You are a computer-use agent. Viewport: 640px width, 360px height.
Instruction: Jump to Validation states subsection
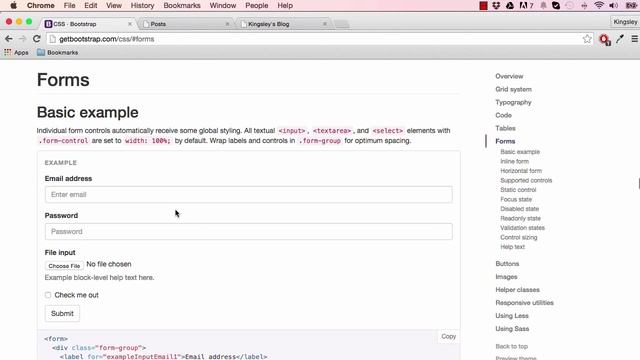522,228
